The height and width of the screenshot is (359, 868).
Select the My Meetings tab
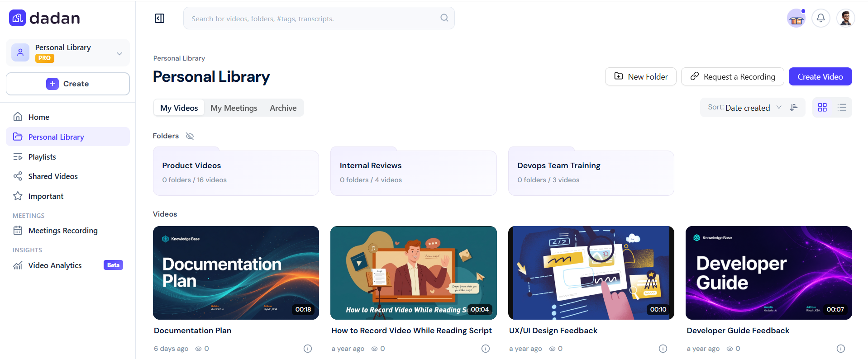coord(234,108)
